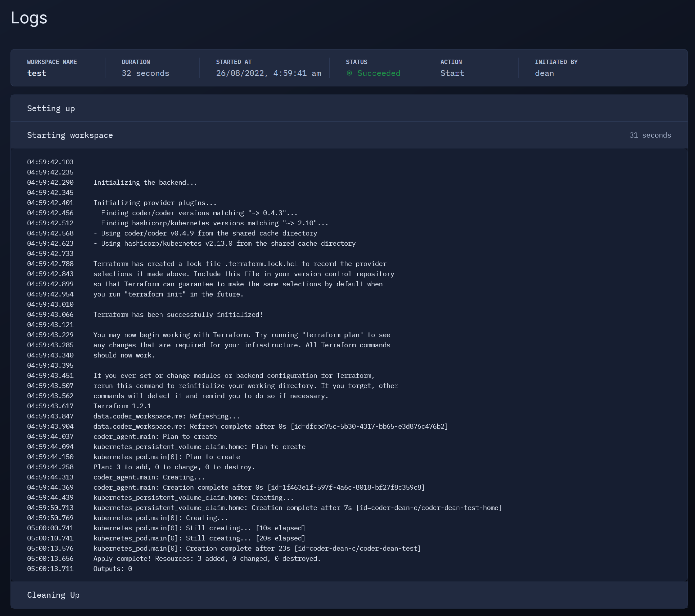This screenshot has height=616, width=695.
Task: Select the Terraform 1.2.1 log line
Action: 122,406
